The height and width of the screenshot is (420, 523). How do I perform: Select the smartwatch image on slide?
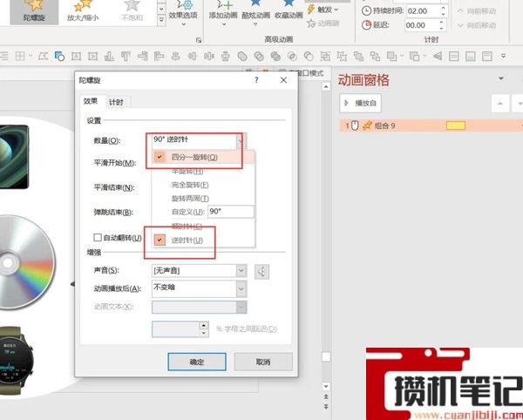(x=17, y=361)
